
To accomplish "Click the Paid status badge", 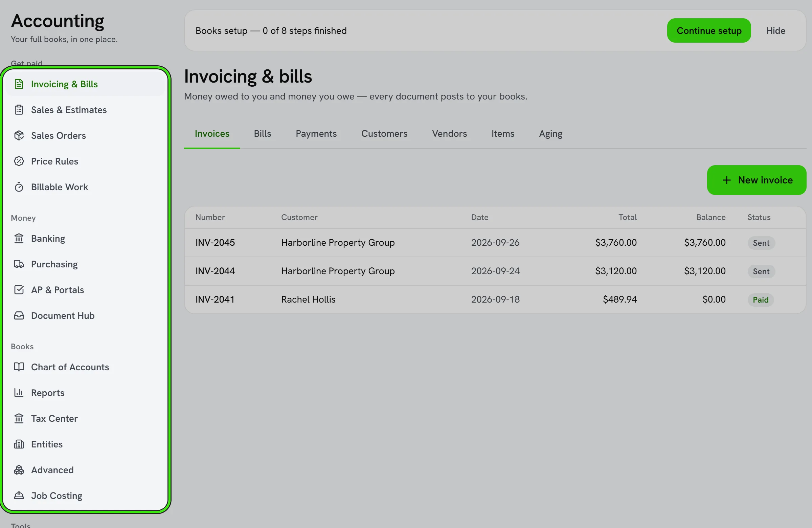I will (761, 300).
